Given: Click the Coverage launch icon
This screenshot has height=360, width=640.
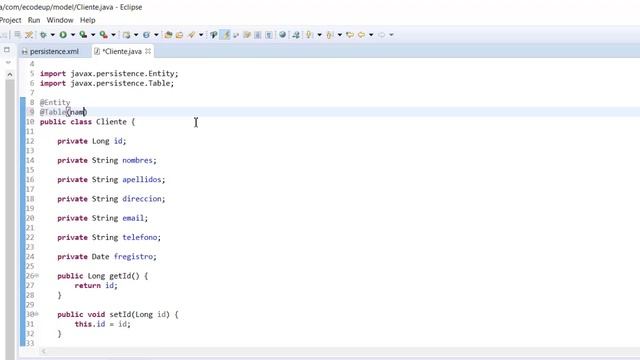Looking at the screenshot, I should [83, 35].
